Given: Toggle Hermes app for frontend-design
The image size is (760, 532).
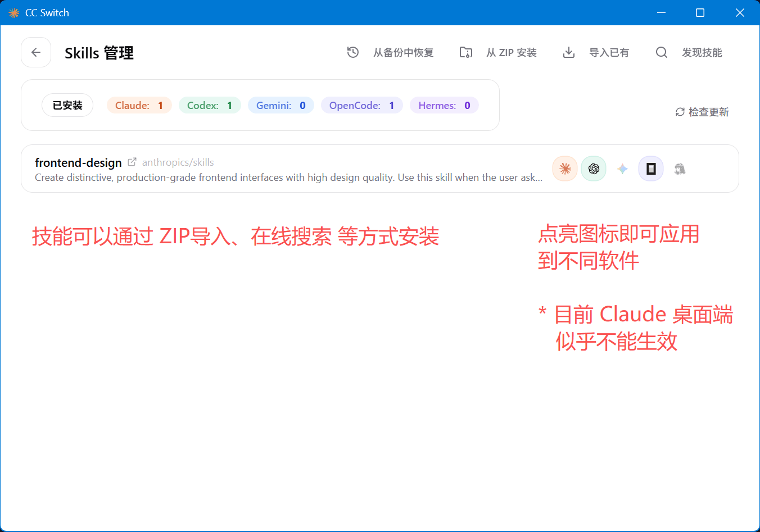Looking at the screenshot, I should [x=680, y=169].
